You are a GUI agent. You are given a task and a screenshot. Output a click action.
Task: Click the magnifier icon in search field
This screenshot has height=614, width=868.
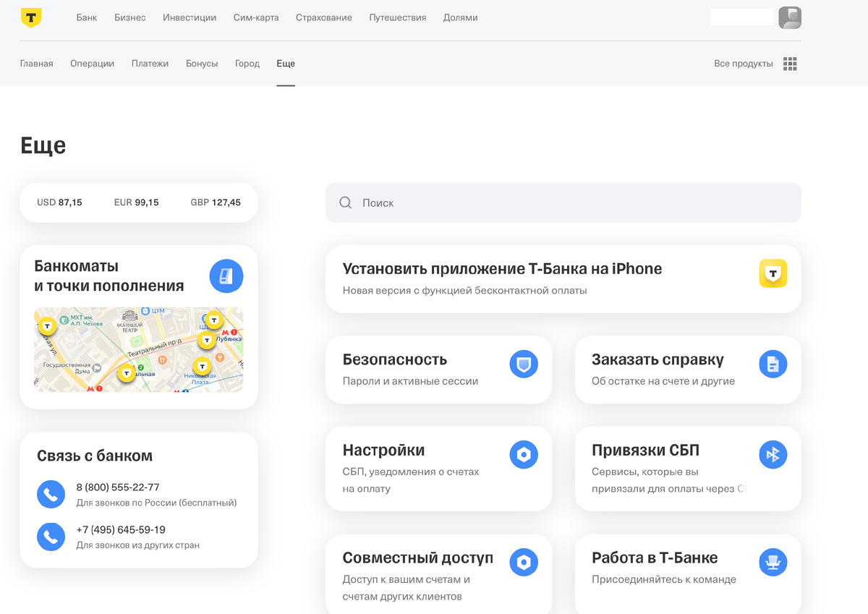(346, 202)
